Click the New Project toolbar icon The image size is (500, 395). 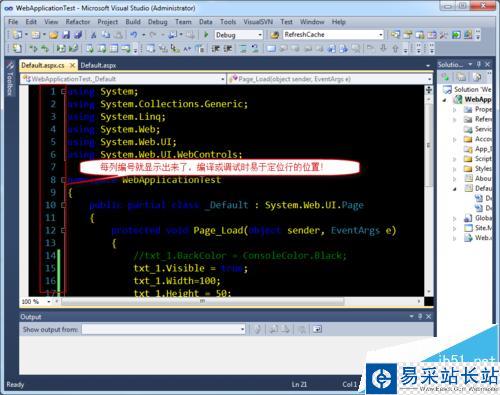click(17, 35)
